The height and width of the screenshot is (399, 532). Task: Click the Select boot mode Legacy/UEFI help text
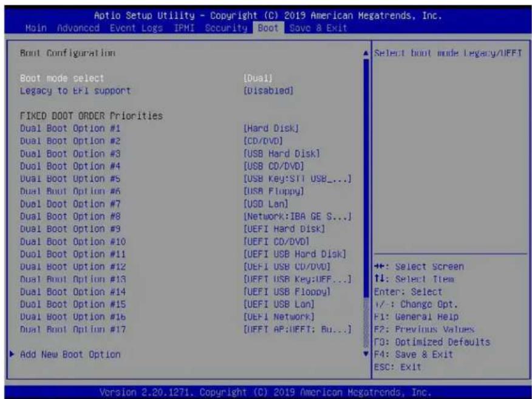(448, 53)
